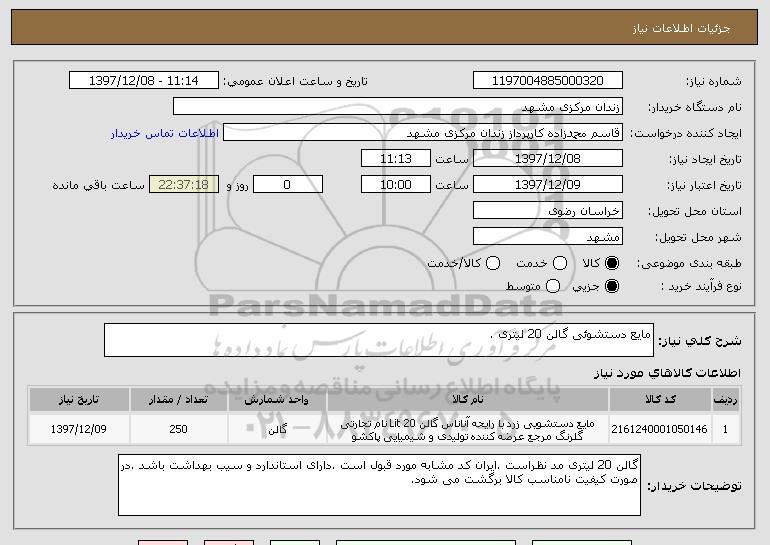
Task: Click the تاریخ نیاز column header
Action: click(79, 400)
